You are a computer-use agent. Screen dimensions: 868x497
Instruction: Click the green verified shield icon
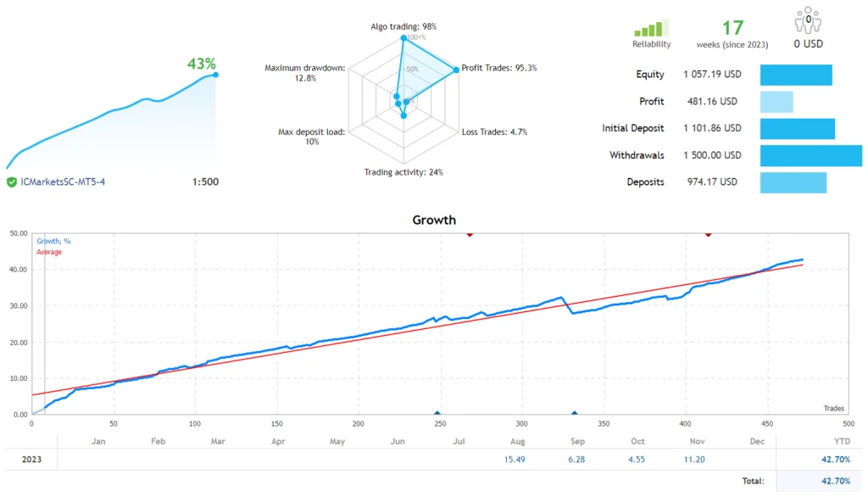(12, 181)
